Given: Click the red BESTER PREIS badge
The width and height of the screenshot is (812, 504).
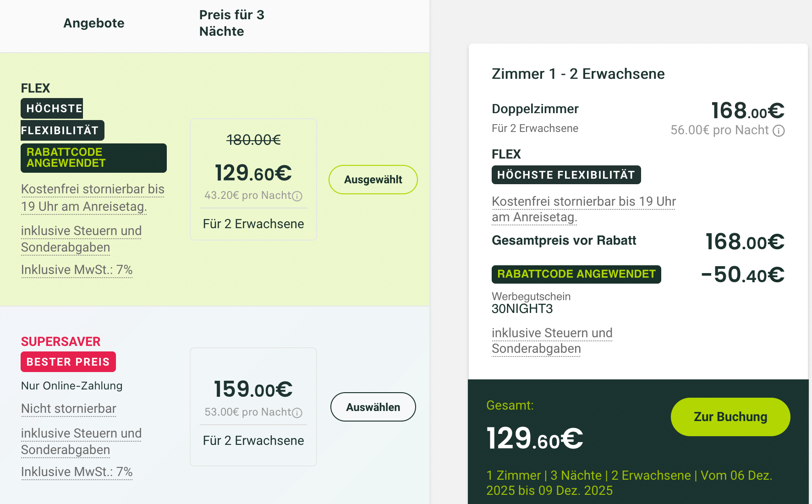Looking at the screenshot, I should pos(68,362).
